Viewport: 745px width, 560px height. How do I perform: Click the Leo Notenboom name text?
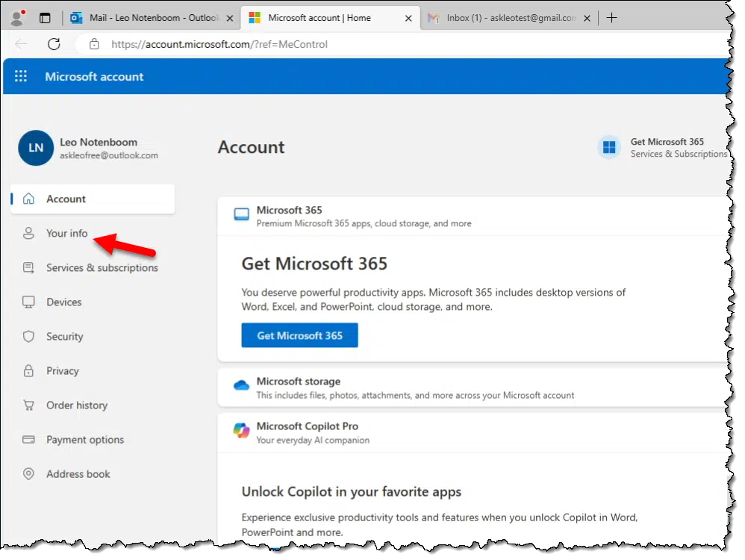click(99, 142)
